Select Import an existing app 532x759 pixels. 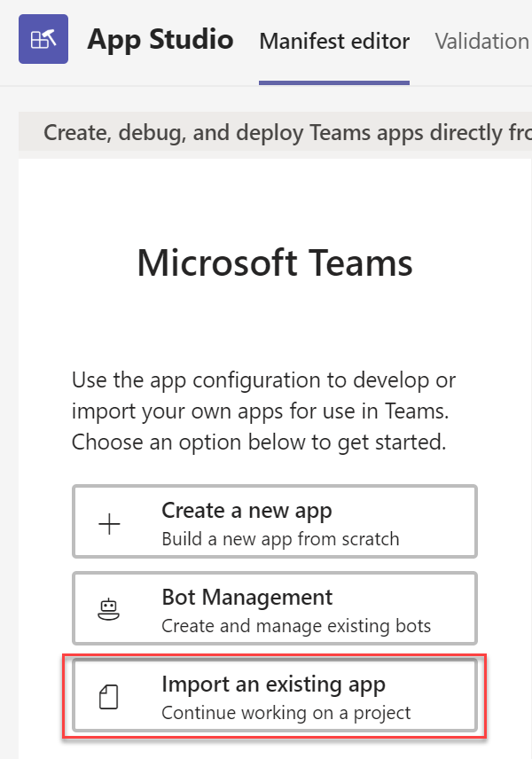click(x=275, y=696)
